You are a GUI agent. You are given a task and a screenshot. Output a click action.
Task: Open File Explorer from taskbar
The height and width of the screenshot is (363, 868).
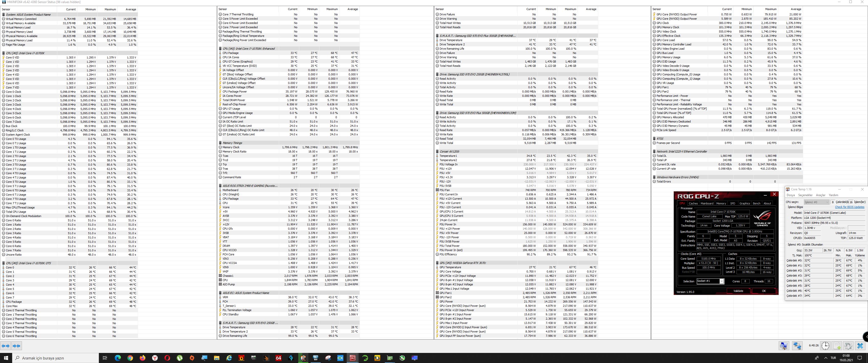pos(216,358)
